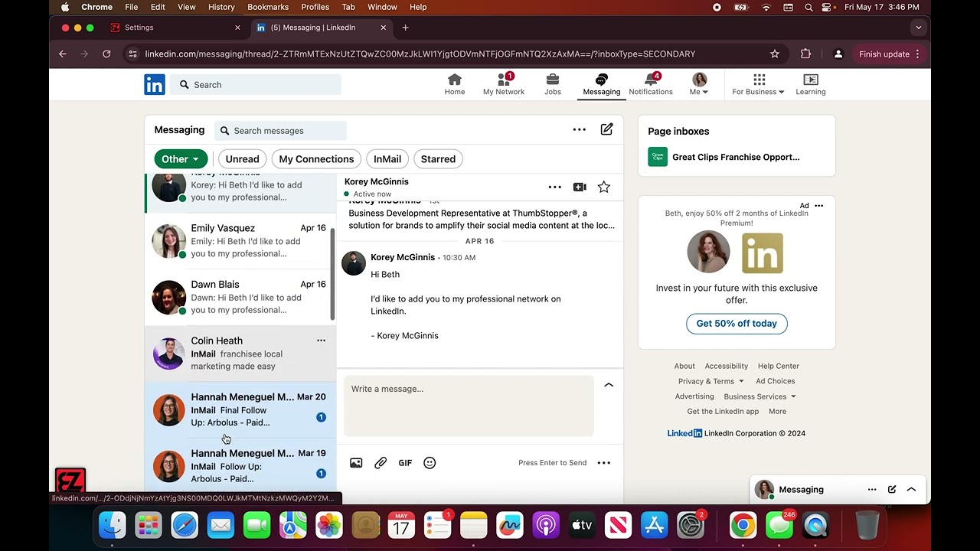Compose message from bottom Messaging overlay

(x=892, y=490)
